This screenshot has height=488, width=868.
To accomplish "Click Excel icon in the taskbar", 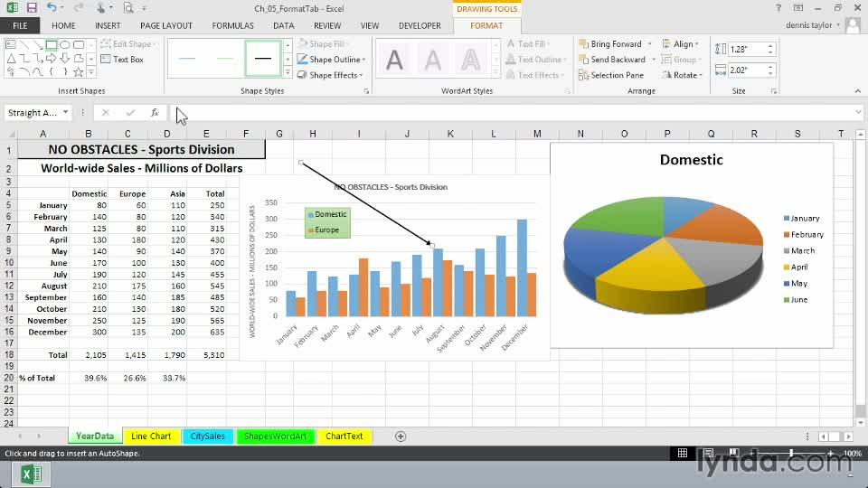I will point(31,474).
